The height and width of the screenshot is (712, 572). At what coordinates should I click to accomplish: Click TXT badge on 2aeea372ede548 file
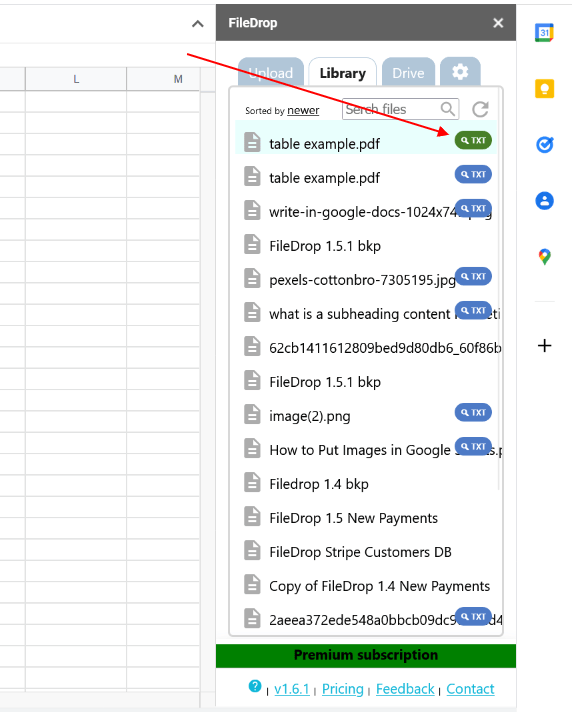[x=473, y=616]
